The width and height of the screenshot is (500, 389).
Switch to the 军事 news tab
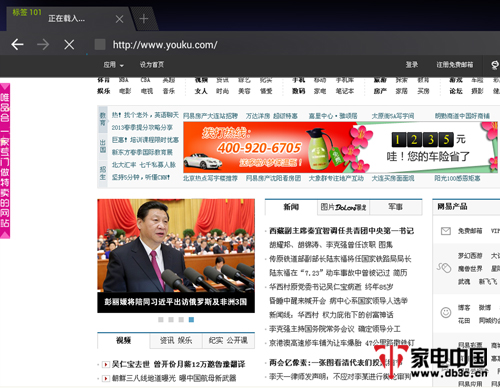point(396,207)
